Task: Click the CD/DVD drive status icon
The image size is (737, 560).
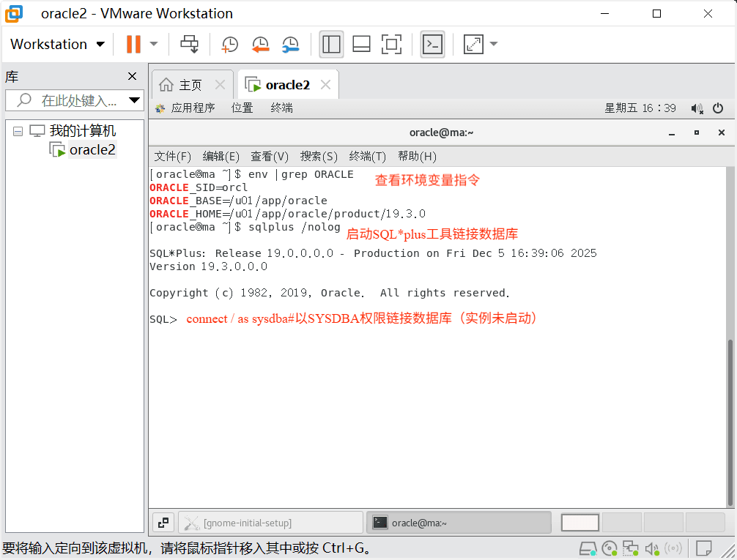Action: [609, 548]
